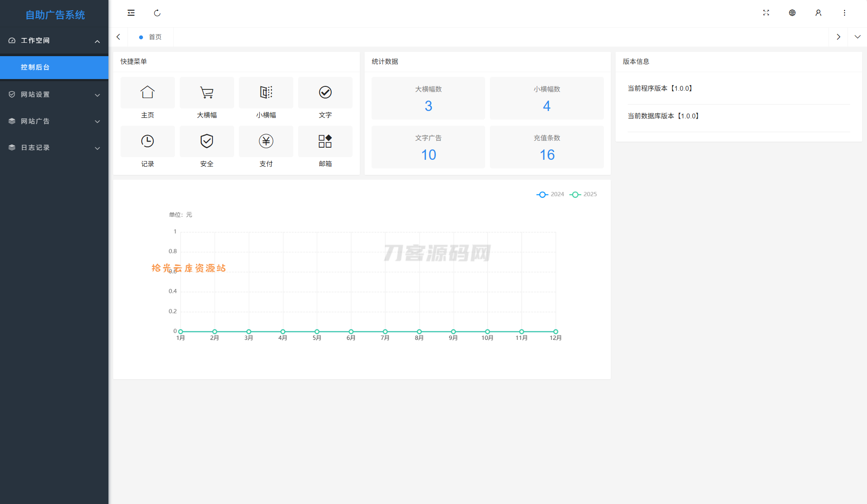Toggle fullscreen mode icon
Screen dimensions: 867x504
(x=766, y=13)
